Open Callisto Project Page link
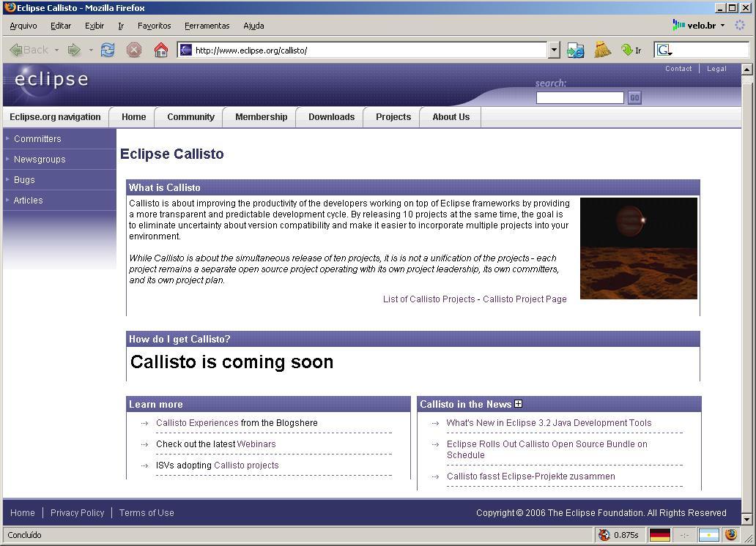The width and height of the screenshot is (756, 546). (x=525, y=299)
